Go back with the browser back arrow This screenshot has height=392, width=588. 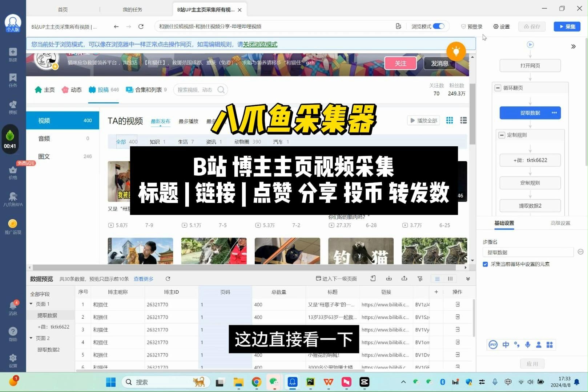click(x=116, y=26)
